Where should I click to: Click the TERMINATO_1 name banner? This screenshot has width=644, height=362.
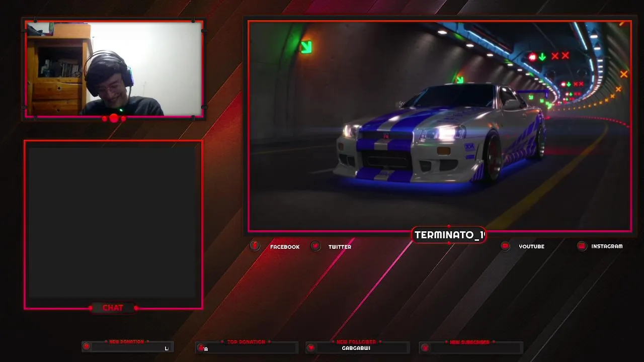[x=449, y=235]
